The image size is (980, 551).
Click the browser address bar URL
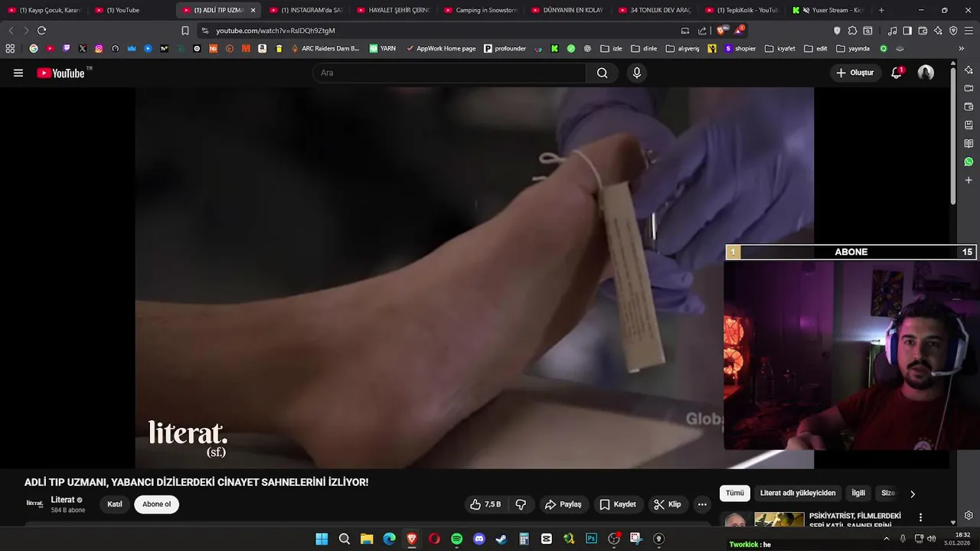pos(276,31)
